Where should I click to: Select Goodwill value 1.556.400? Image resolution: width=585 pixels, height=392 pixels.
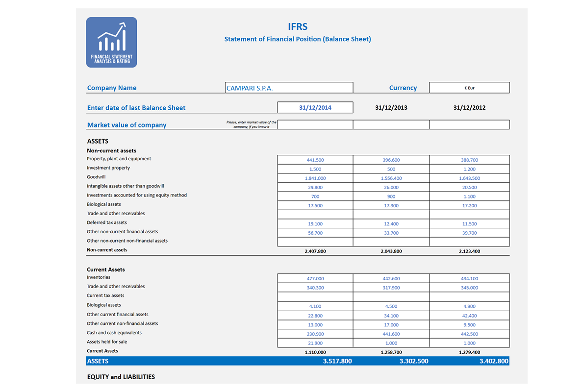[391, 178]
